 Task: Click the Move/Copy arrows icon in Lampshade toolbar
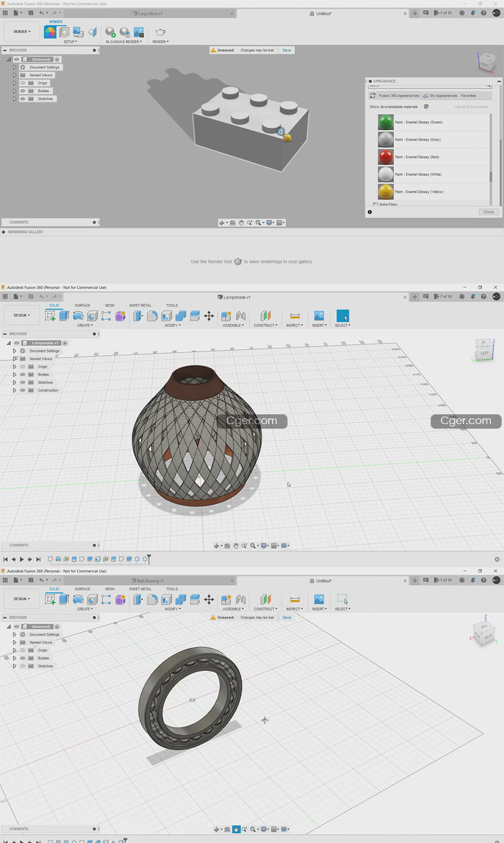coord(209,316)
